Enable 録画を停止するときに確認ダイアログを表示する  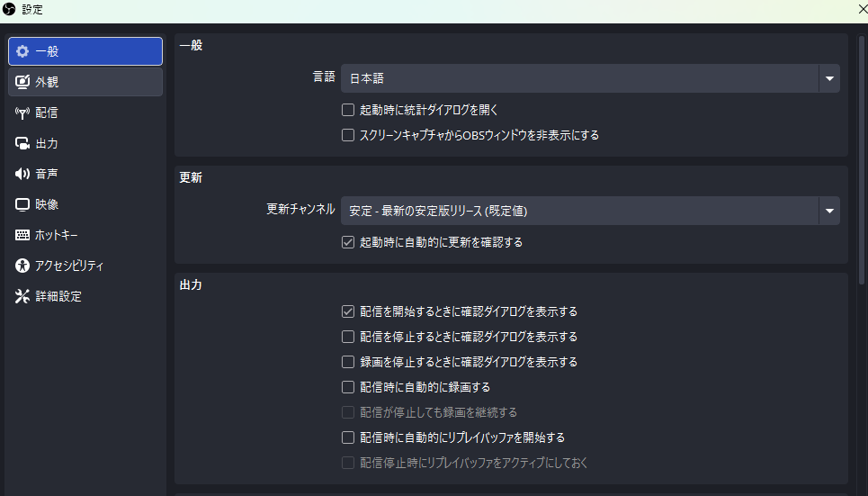347,362
